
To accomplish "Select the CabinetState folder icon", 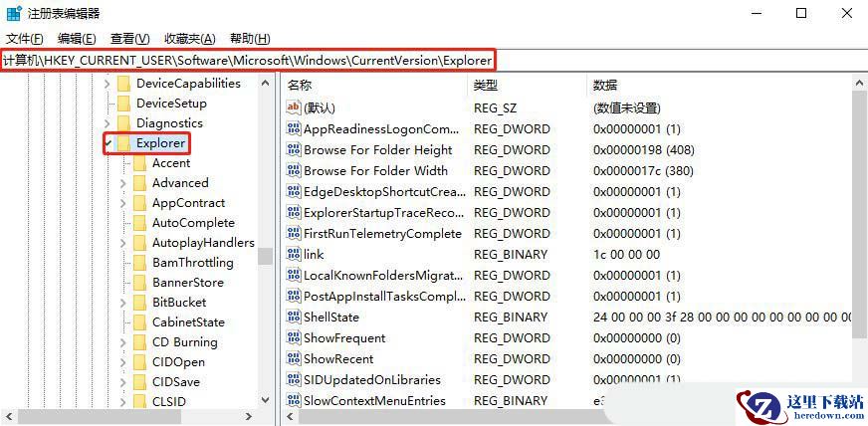I will point(139,322).
